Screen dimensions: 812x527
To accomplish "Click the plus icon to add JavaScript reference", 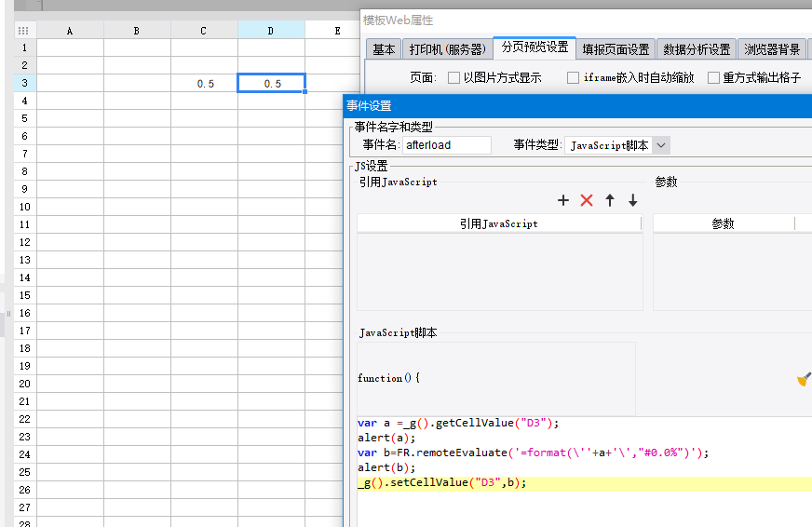I will pos(562,200).
